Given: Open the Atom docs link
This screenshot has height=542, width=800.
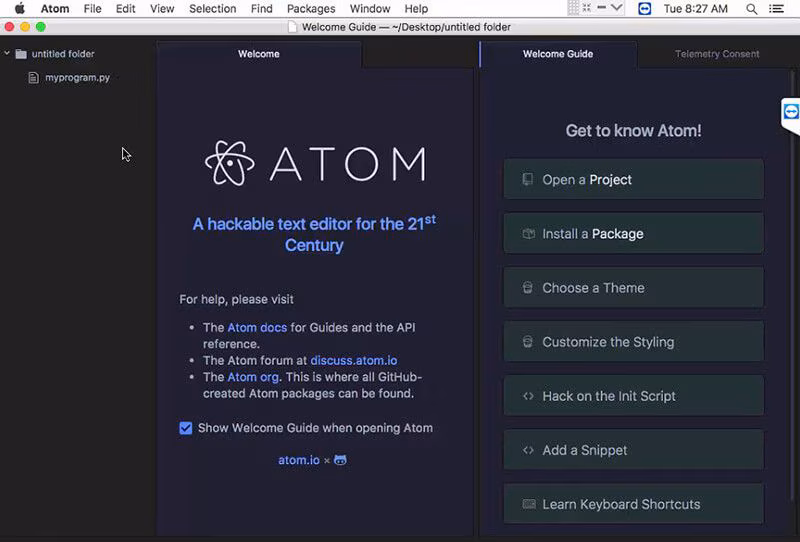Looking at the screenshot, I should click(257, 327).
